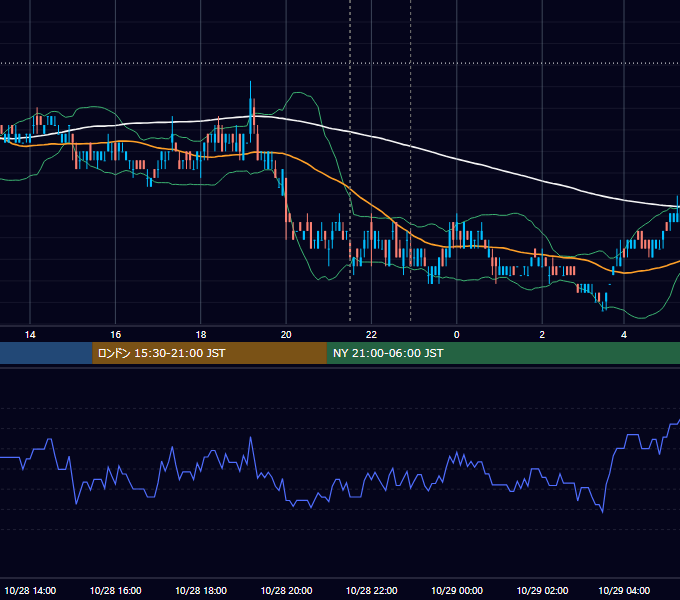This screenshot has width=680, height=600.
Task: Click the 10/28 16:00 date label
Action: (x=115, y=590)
